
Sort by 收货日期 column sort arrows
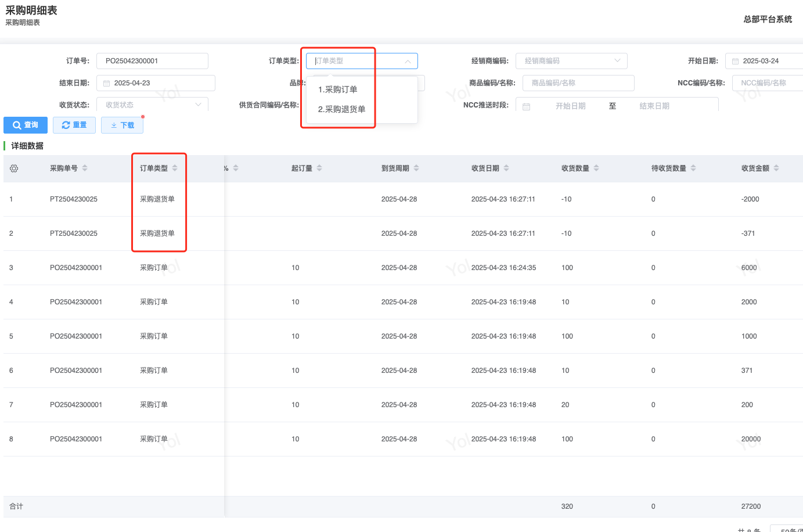coord(506,168)
